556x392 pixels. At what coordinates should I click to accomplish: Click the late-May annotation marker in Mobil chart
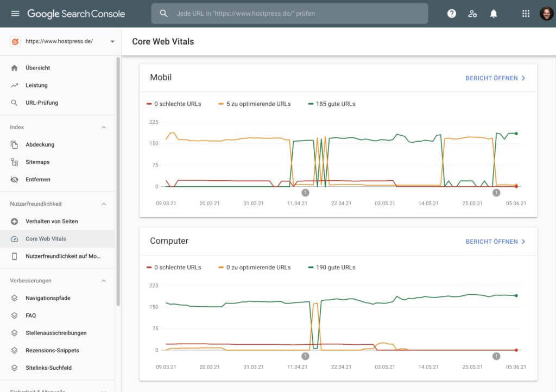[496, 192]
